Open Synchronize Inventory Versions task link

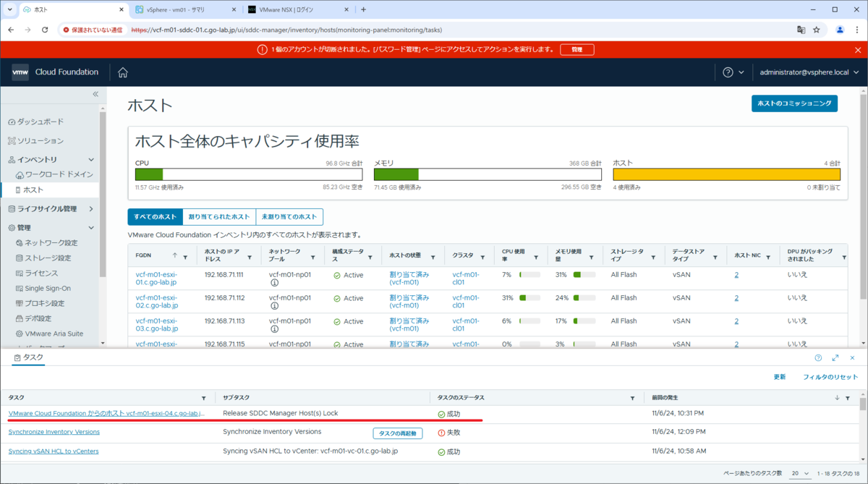(54, 432)
